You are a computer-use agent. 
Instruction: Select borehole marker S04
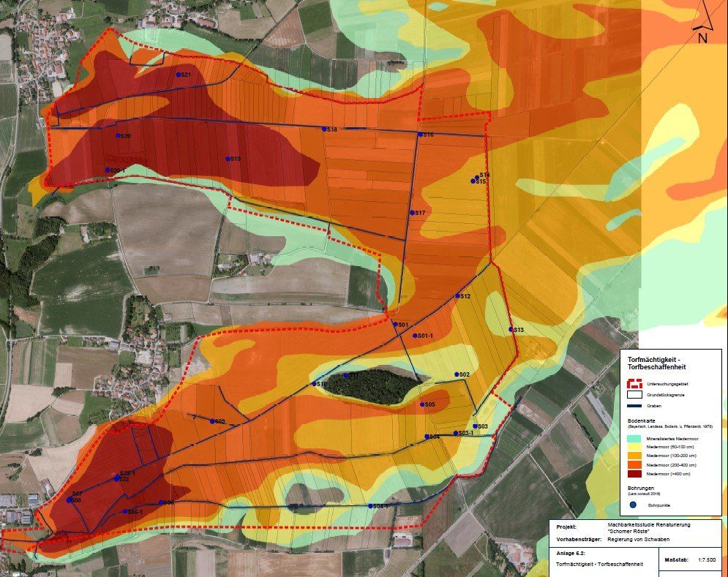[427, 437]
